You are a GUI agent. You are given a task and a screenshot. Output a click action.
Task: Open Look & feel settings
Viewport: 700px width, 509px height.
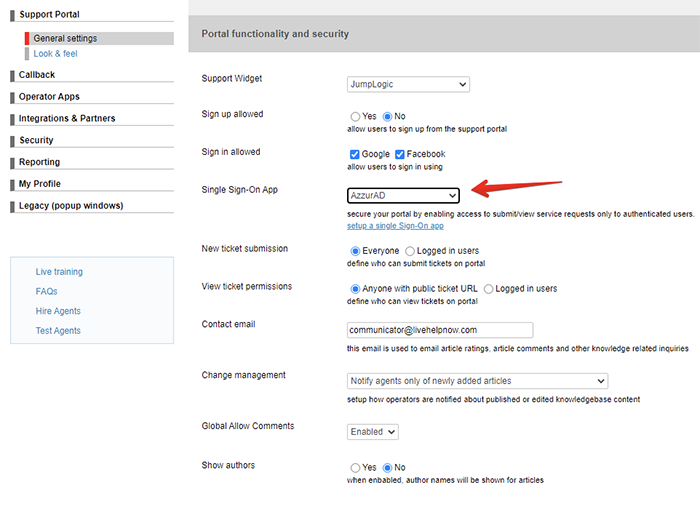tap(55, 54)
